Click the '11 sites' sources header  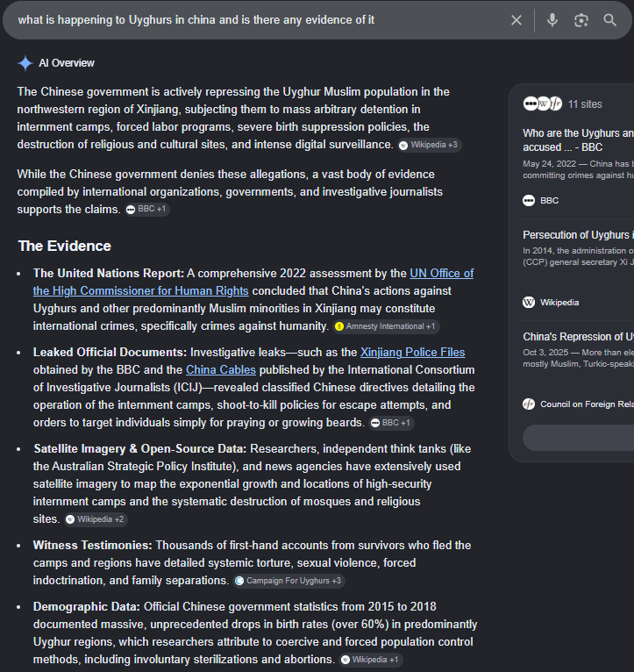point(585,104)
